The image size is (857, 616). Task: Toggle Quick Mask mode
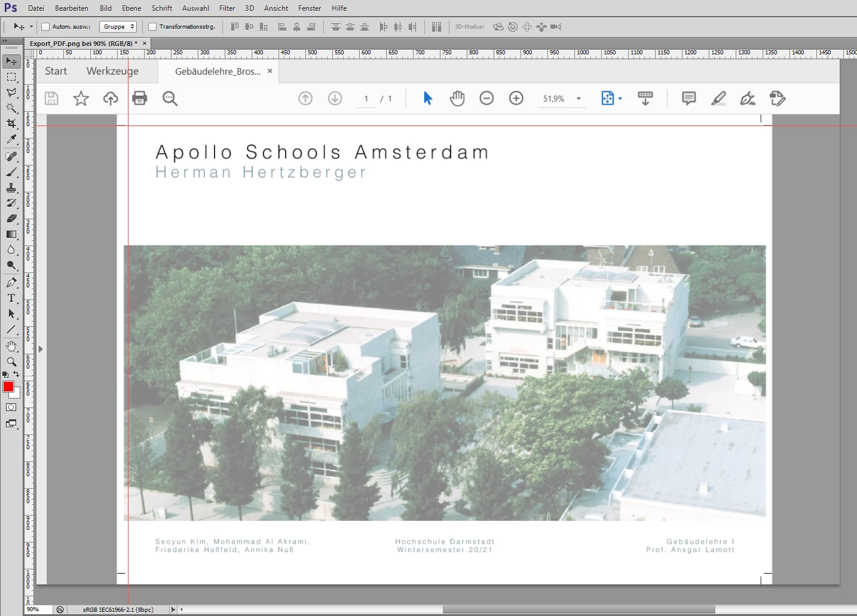tap(11, 407)
